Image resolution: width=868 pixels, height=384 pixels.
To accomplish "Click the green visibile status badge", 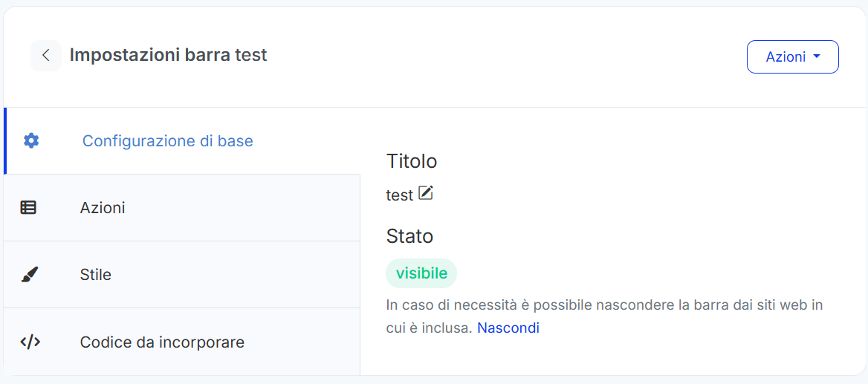I will pos(421,273).
